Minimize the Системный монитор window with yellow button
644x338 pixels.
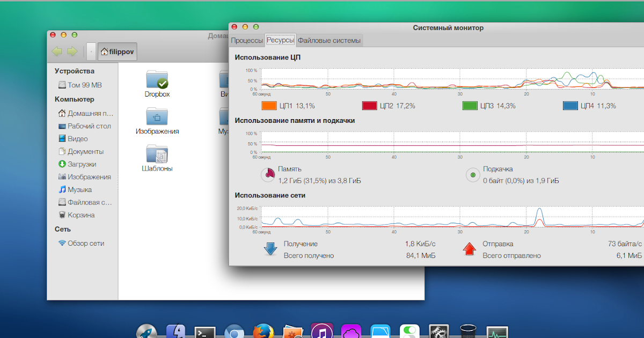coord(245,27)
